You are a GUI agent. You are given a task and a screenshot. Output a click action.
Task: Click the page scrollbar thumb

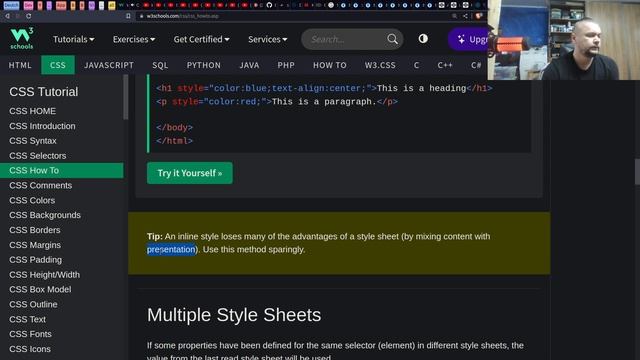tap(637, 171)
